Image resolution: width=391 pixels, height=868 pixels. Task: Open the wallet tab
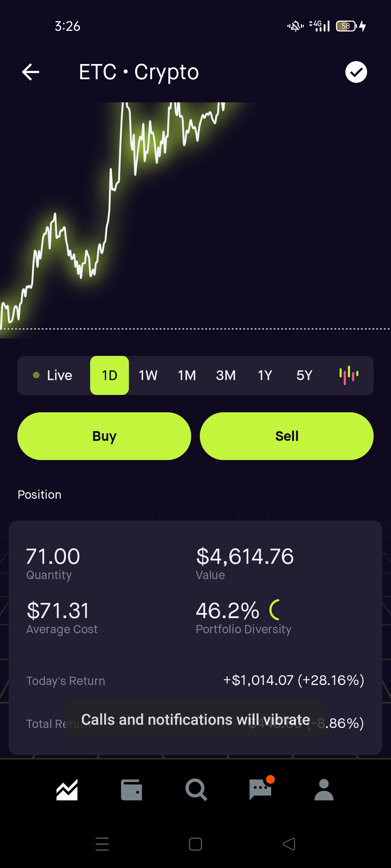point(131,790)
